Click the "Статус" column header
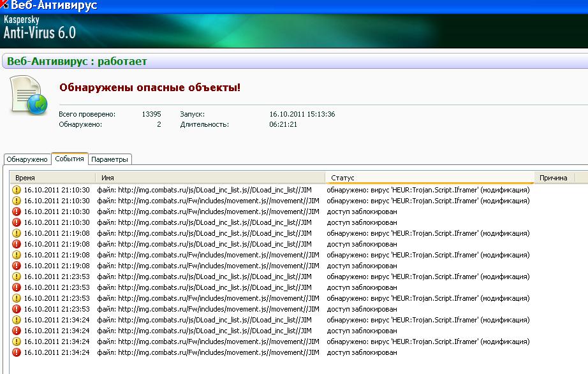 430,178
